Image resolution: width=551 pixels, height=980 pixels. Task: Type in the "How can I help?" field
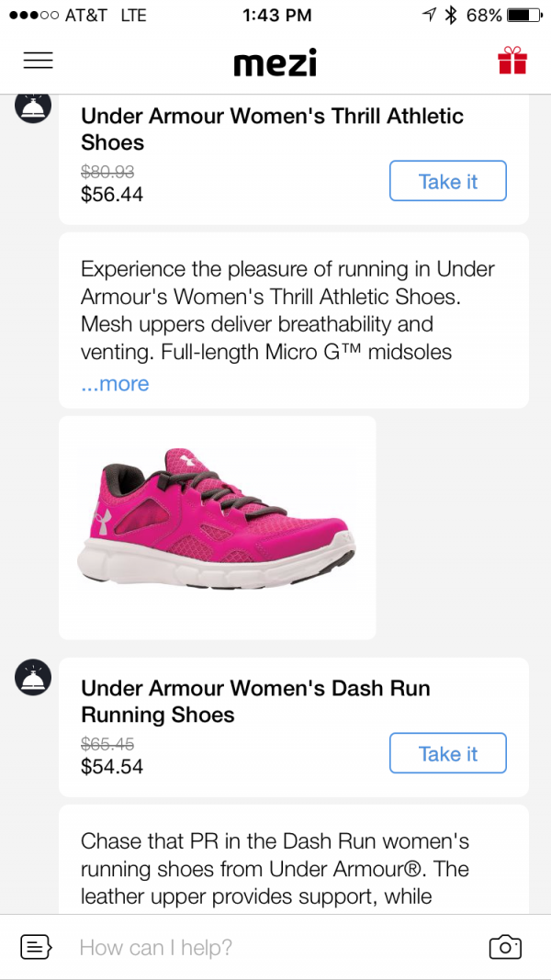266,947
